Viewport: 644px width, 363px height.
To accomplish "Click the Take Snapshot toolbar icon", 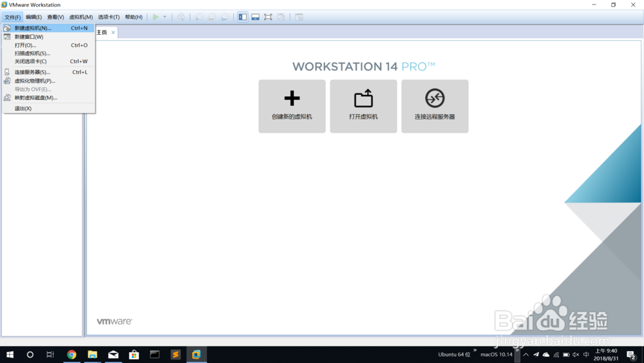I will coord(199,17).
